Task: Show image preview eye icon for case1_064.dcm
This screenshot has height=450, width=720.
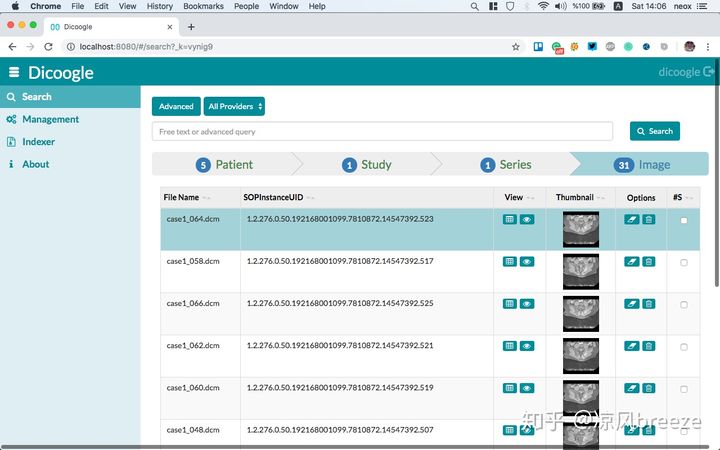Action: click(527, 219)
